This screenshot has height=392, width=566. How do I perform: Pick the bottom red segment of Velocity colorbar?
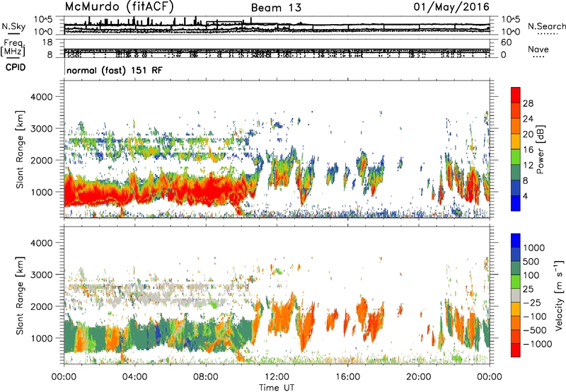pyautogui.click(x=516, y=350)
